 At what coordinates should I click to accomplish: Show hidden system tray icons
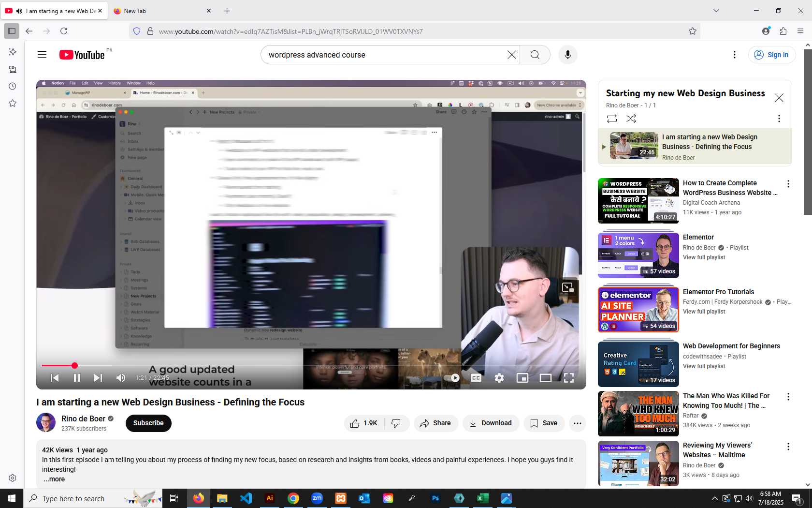point(714,498)
